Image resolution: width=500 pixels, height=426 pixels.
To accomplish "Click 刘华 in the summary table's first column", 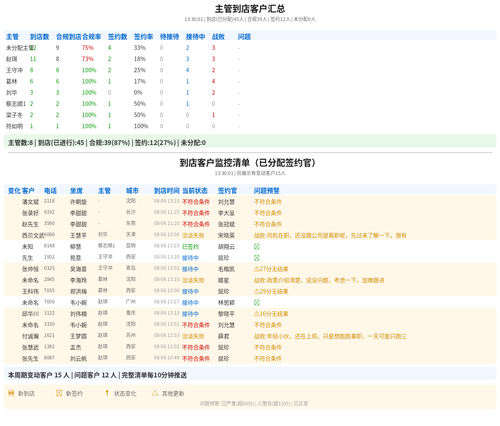I will point(11,93).
